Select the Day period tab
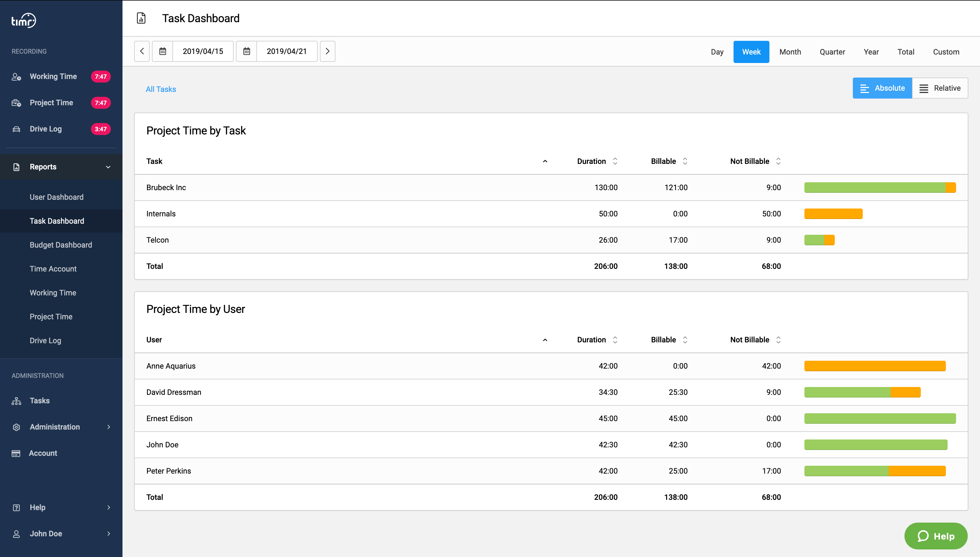Viewport: 980px width, 557px height. coord(717,52)
